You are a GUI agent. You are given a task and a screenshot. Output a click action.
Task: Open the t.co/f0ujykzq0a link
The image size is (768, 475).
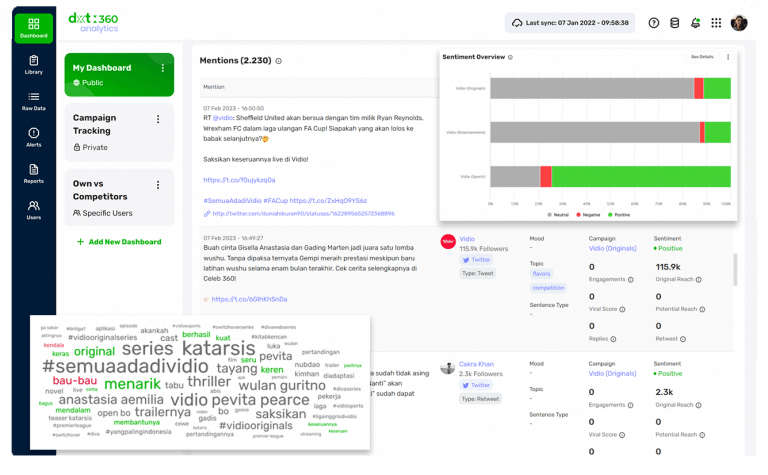(240, 180)
